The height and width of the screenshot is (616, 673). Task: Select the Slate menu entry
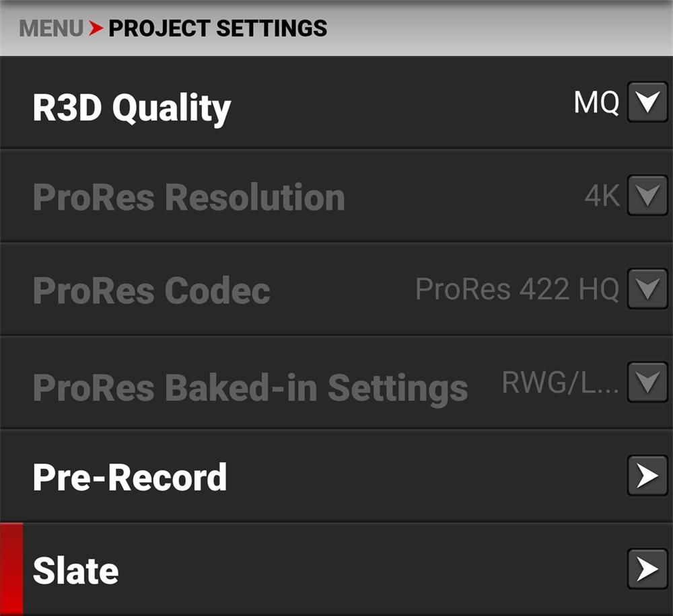[75, 570]
